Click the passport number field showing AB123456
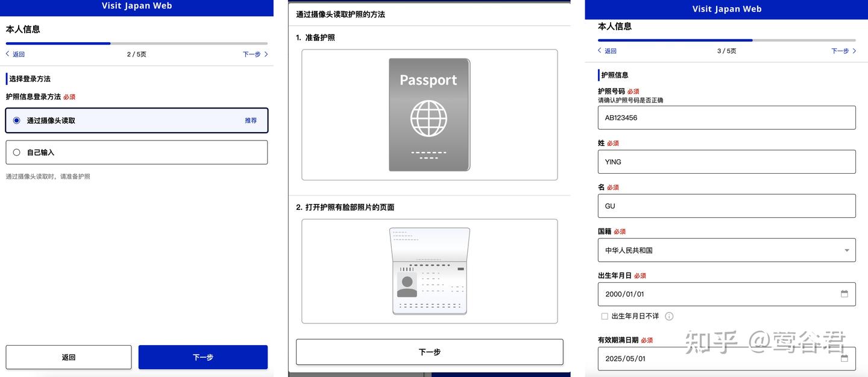868x377 pixels. click(726, 118)
